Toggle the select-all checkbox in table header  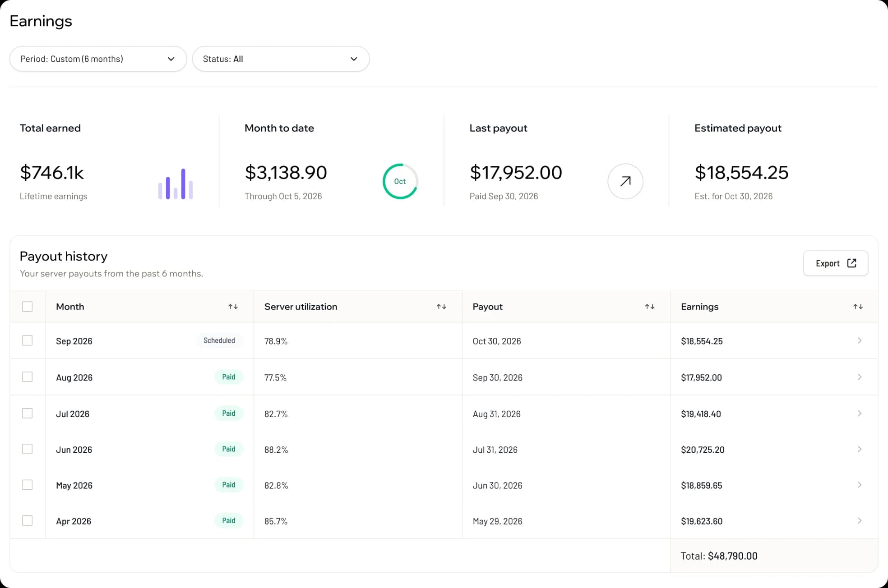pos(28,307)
